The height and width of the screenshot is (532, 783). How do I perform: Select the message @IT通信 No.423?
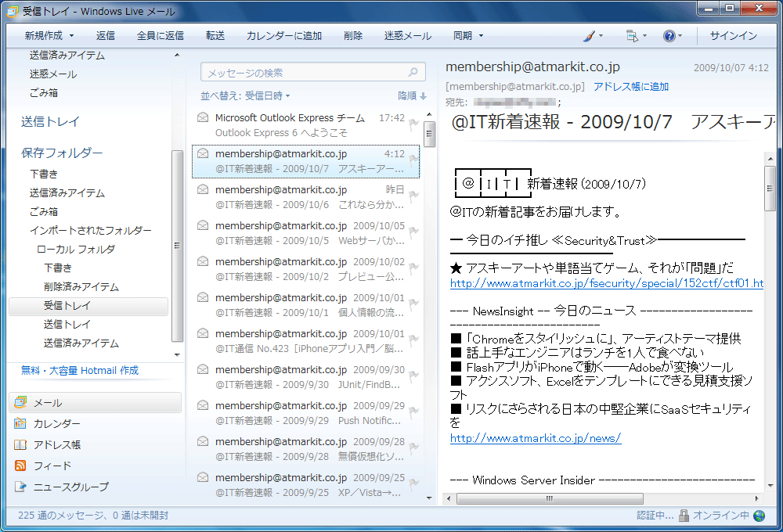click(x=305, y=341)
